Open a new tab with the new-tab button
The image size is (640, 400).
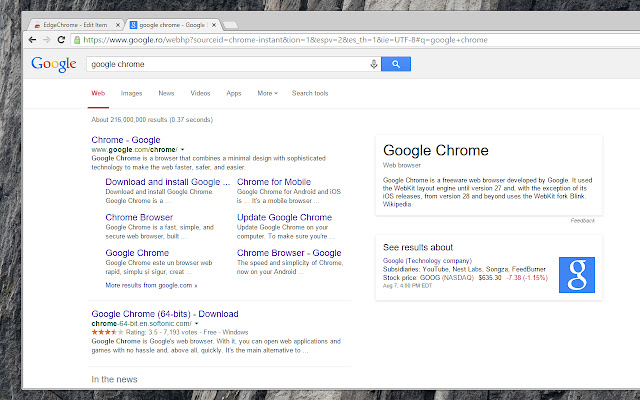point(231,25)
